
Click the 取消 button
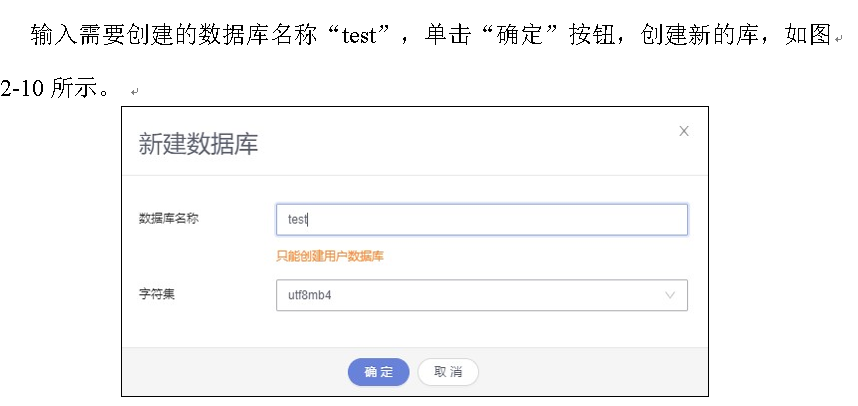click(447, 372)
